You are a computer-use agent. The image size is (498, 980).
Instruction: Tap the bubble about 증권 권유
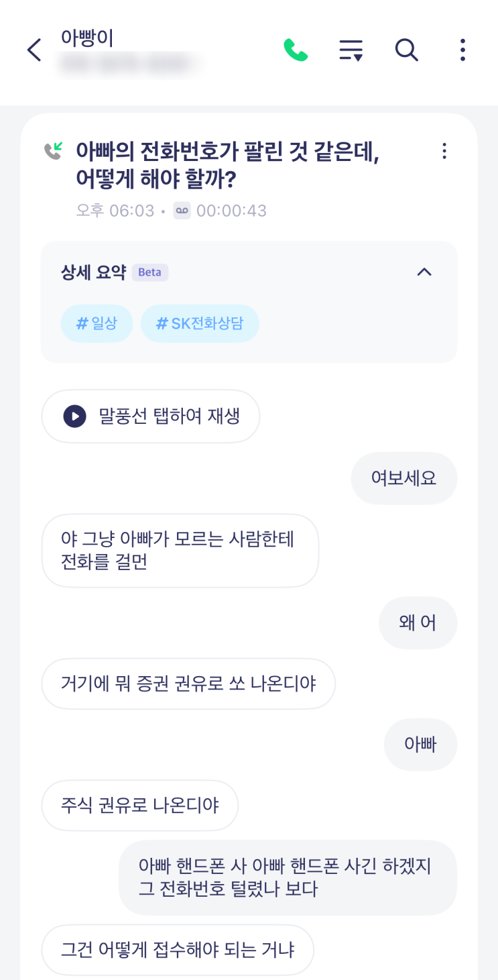[188, 684]
